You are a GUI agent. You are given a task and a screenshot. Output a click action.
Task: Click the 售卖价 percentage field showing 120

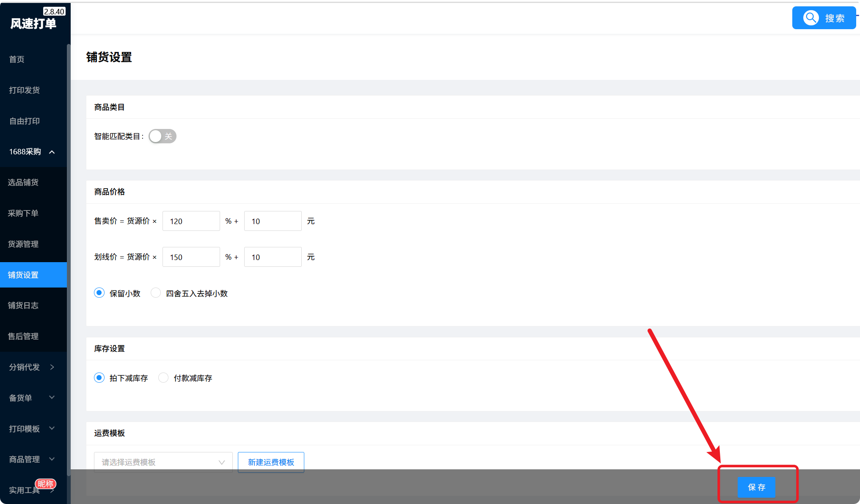tap(191, 221)
